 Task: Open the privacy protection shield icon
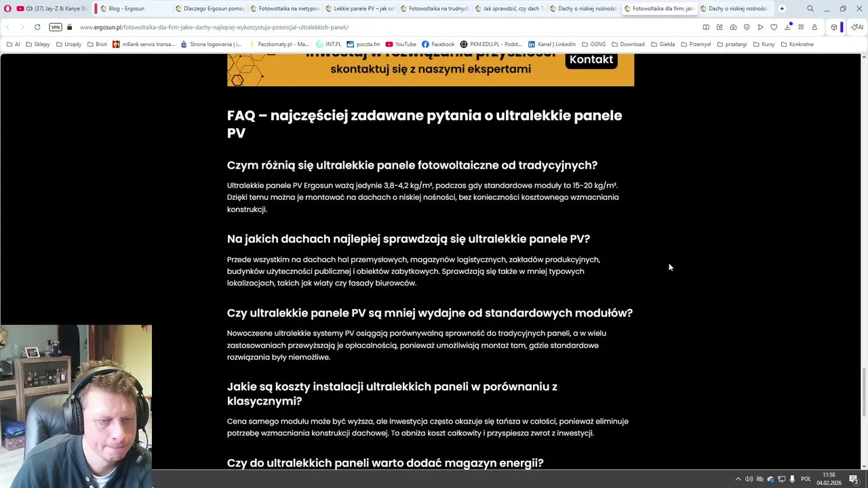click(747, 27)
